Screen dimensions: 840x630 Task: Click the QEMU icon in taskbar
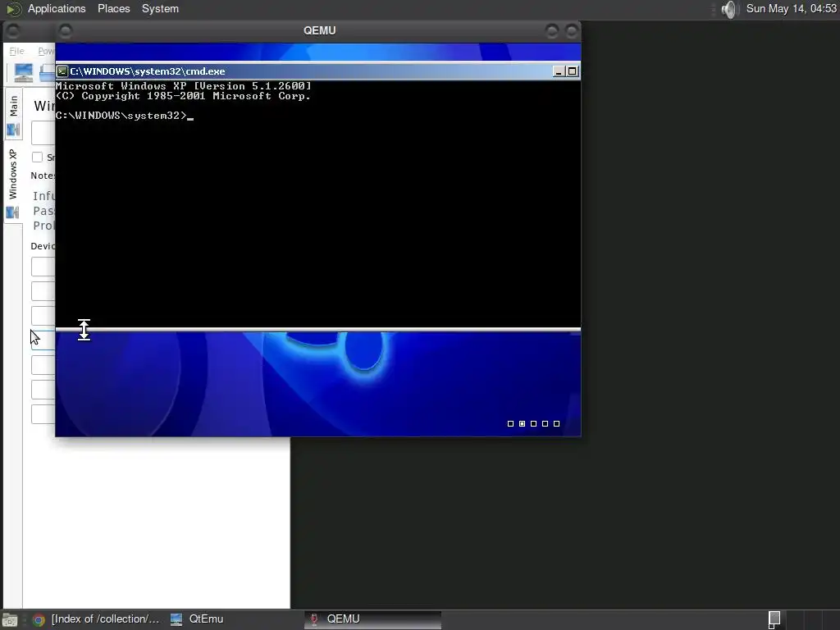314,620
